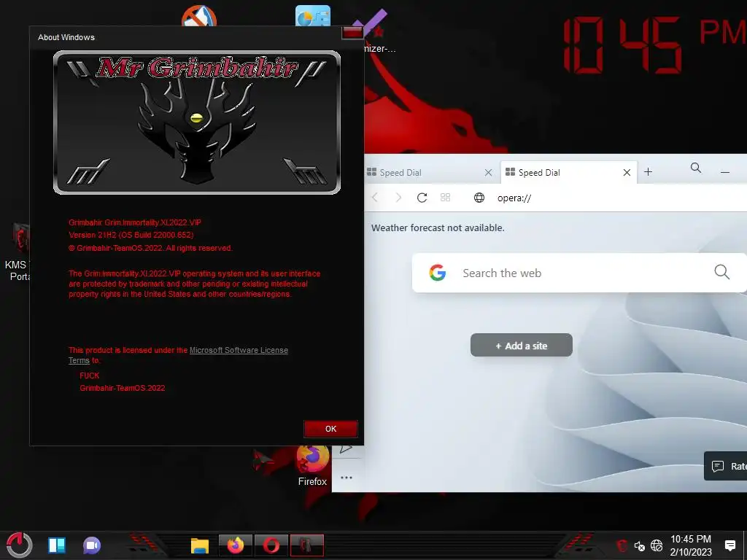The height and width of the screenshot is (560, 747).
Task: Click the Mr Grimbahir banner image
Action: tap(197, 122)
